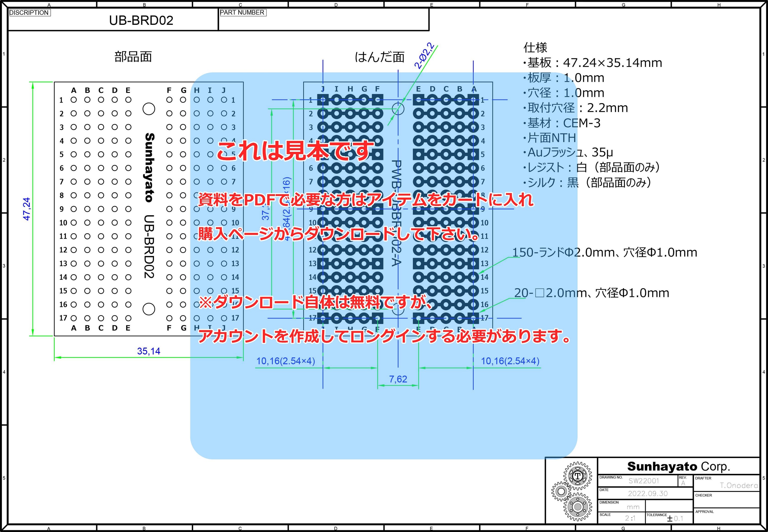Click the はんだ面 heading

(x=379, y=57)
